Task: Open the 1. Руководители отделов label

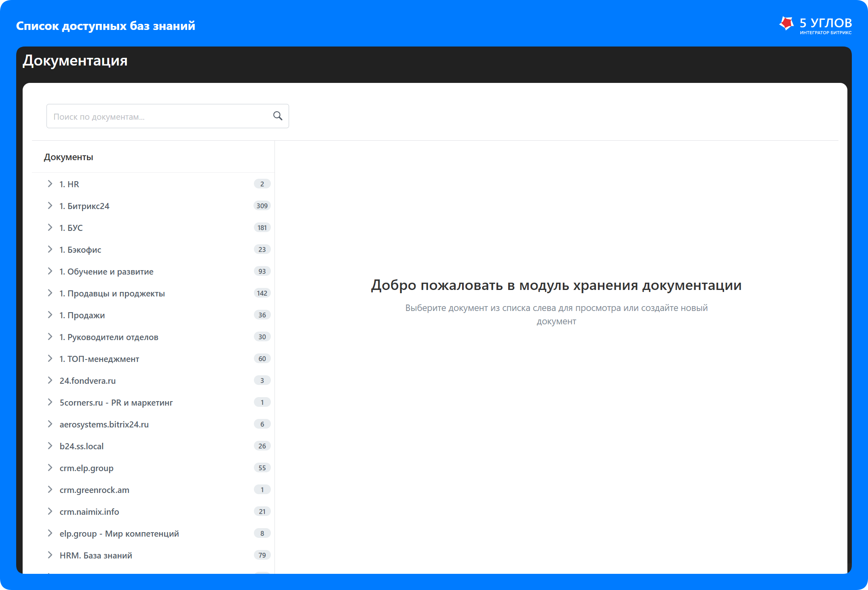Action: [x=109, y=337]
